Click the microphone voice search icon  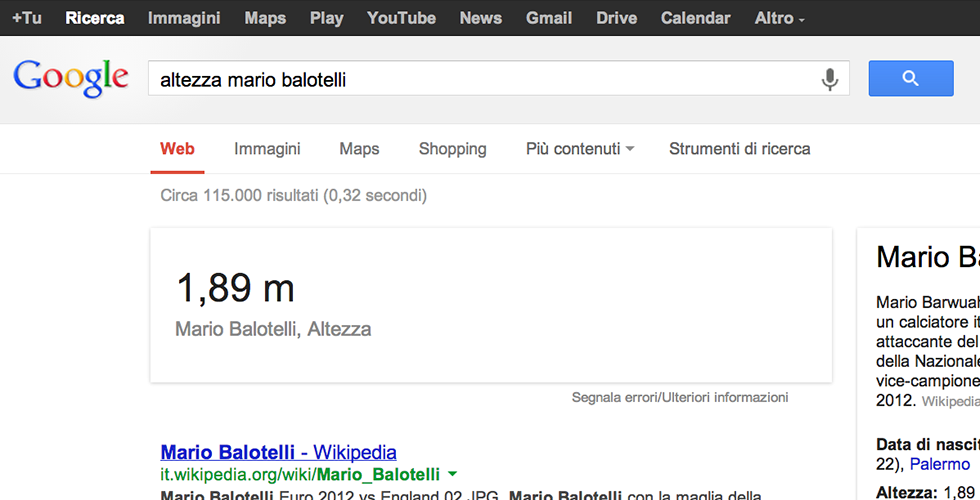pos(829,79)
